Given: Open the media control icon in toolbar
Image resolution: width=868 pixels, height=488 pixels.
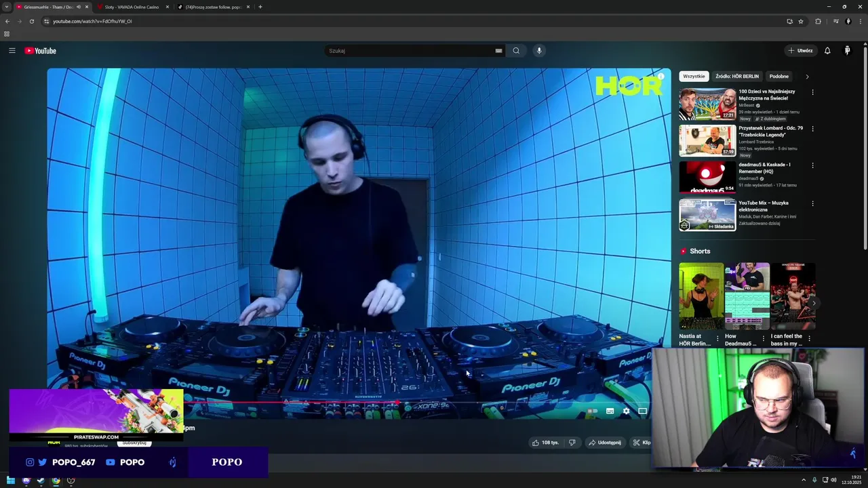Looking at the screenshot, I should tap(835, 21).
